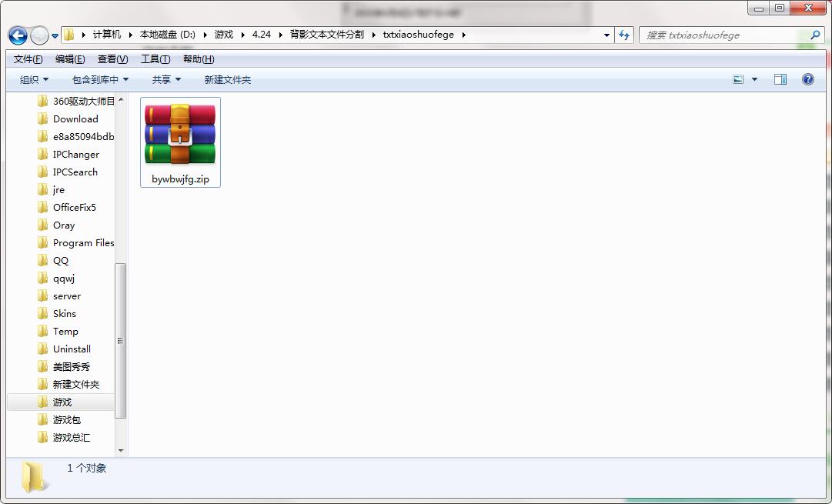Expand arrow after 4.24 in breadcrumb
Screen dimensions: 832x504
[x=280, y=35]
